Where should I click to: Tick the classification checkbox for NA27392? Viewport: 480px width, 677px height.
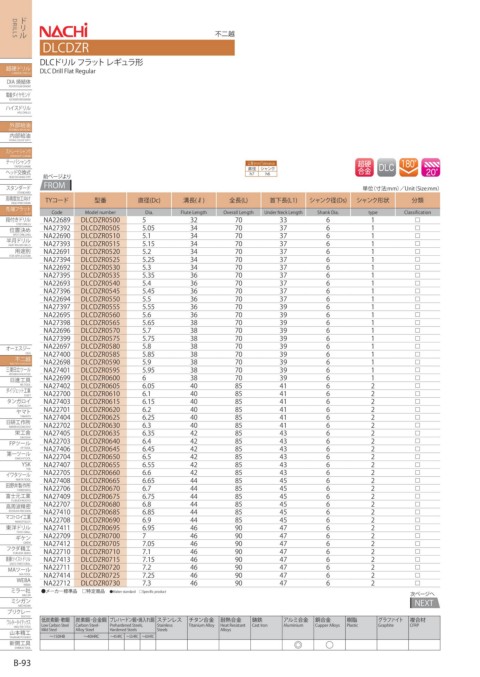[x=417, y=228]
